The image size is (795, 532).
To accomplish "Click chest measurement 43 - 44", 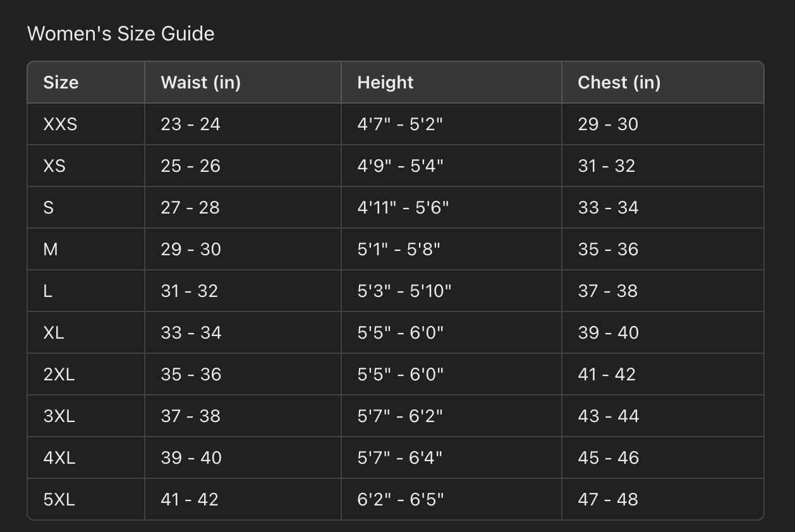I will point(608,416).
